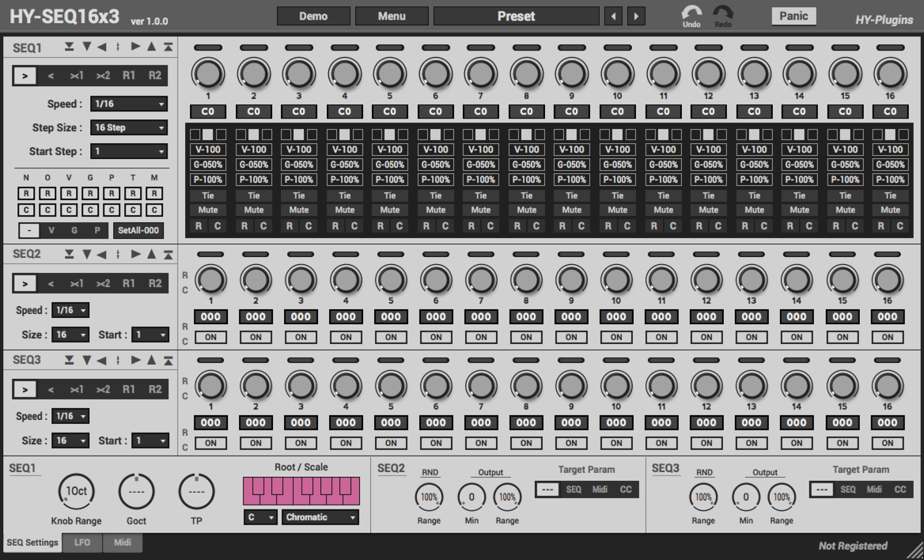The image size is (924, 560).
Task: Open the Menu
Action: [392, 15]
